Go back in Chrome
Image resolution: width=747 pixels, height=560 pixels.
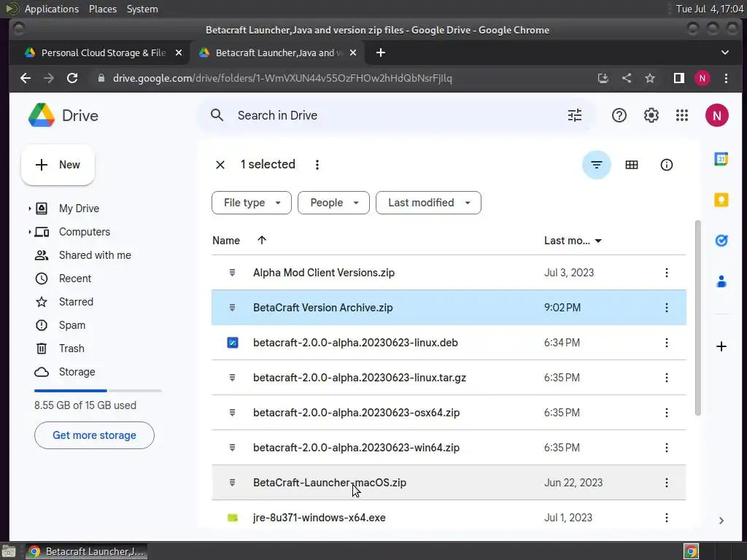coord(26,78)
